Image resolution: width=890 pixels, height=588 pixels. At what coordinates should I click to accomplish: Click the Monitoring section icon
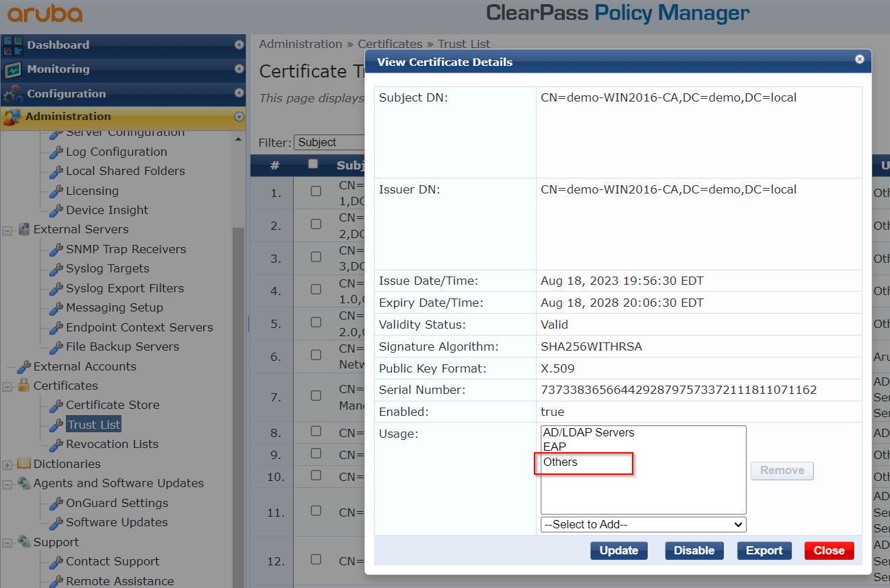pyautogui.click(x=12, y=69)
